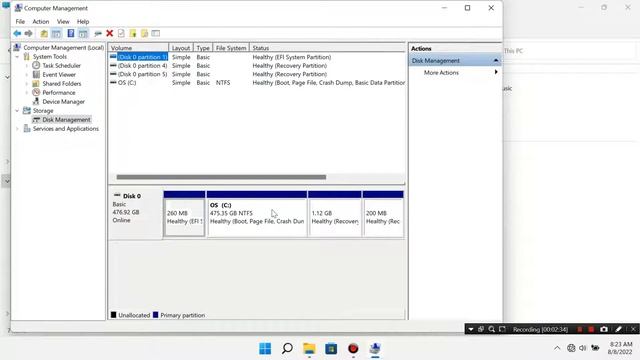Viewport: 640px width, 360px height.
Task: Click the rightmost view-layout toolbar icon
Action: tap(156, 33)
